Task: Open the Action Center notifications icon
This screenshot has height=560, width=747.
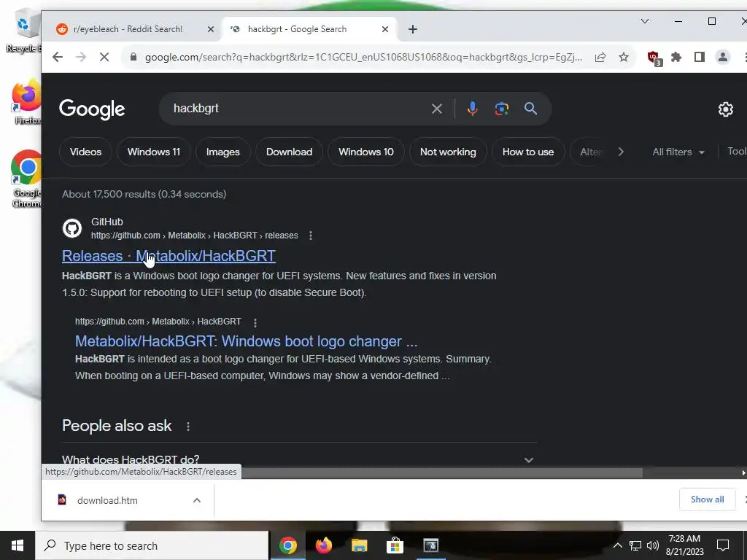Action: (x=723, y=545)
